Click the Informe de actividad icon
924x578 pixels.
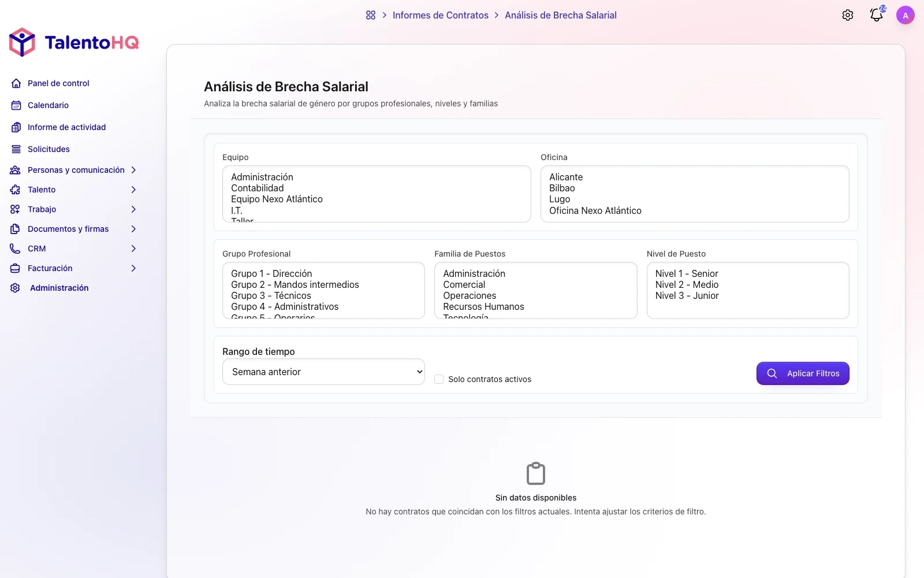pyautogui.click(x=16, y=127)
